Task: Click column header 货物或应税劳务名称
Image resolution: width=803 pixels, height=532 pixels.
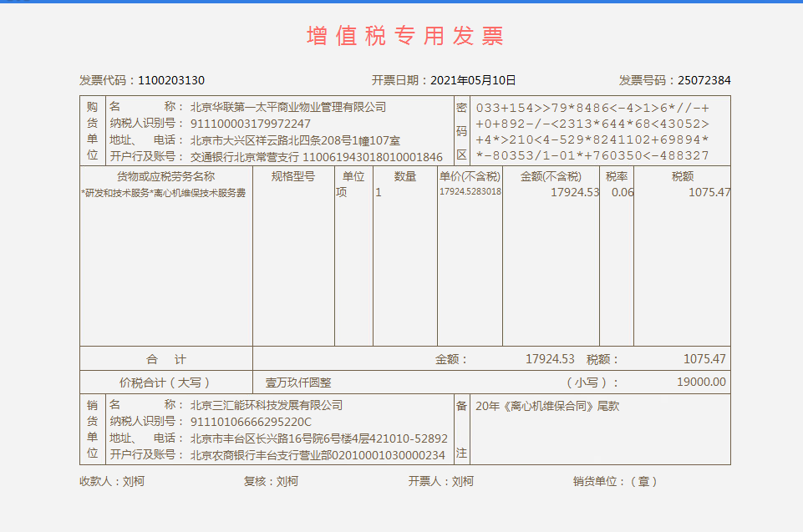Action: (x=165, y=177)
